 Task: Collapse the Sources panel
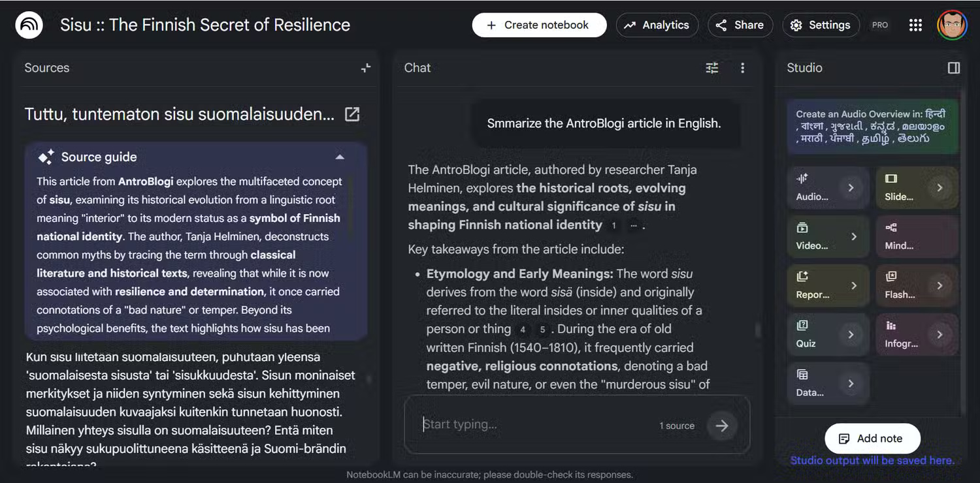[x=366, y=68]
